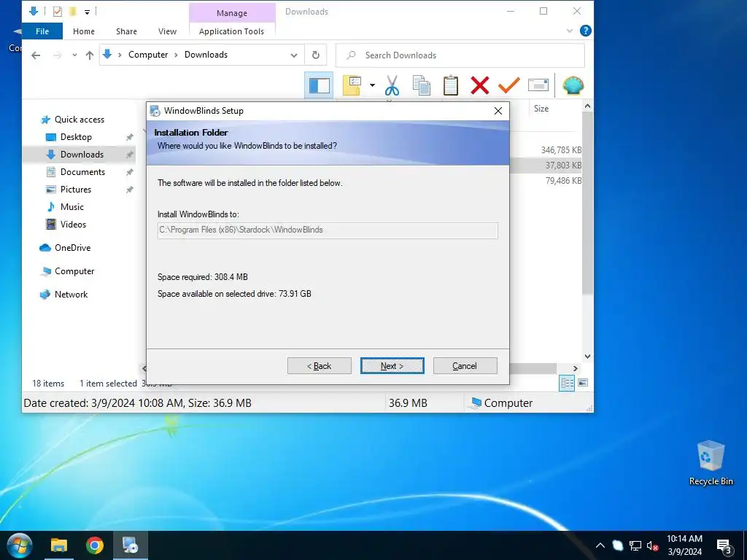
Task: Select Network in navigation pane
Action: (x=71, y=295)
